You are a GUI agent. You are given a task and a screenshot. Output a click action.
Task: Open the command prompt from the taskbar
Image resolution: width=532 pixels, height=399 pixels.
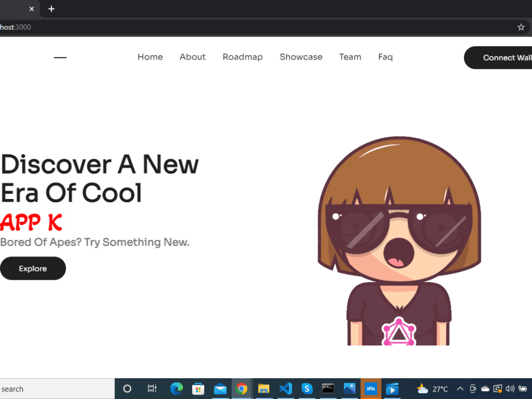pos(328,388)
